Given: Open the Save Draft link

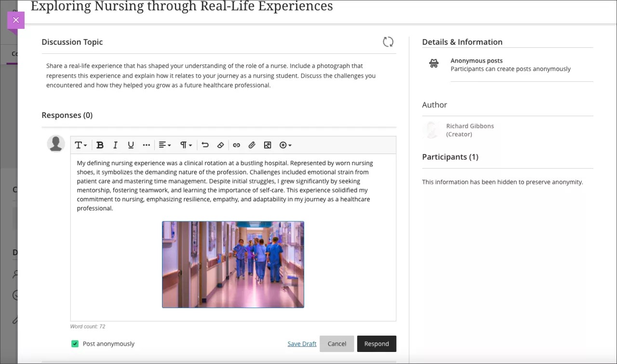Looking at the screenshot, I should pos(302,343).
